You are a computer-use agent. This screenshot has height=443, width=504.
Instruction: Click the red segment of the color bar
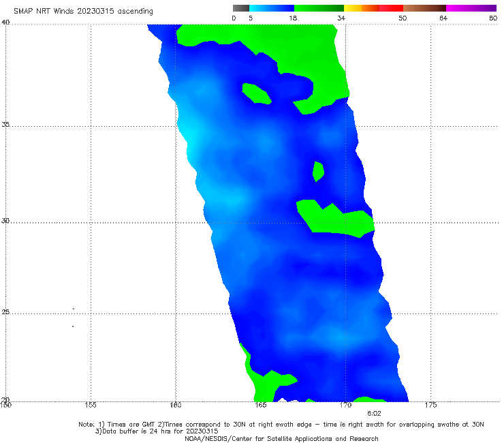coord(391,8)
